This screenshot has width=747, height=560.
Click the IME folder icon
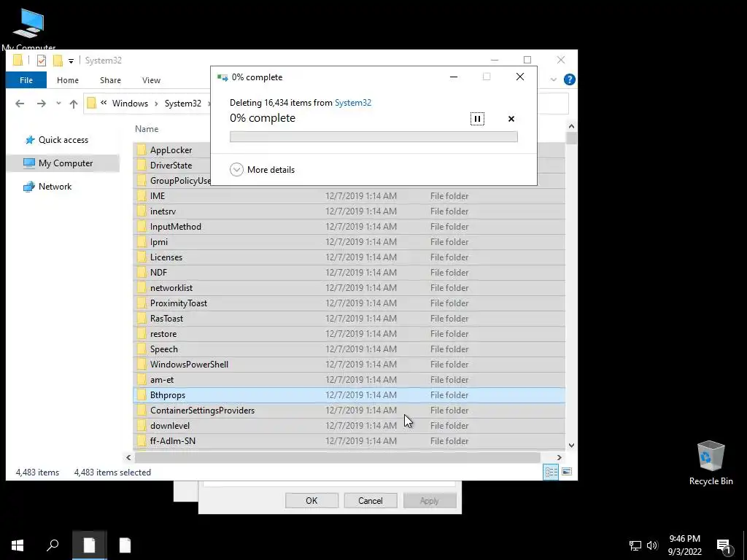[142, 195]
